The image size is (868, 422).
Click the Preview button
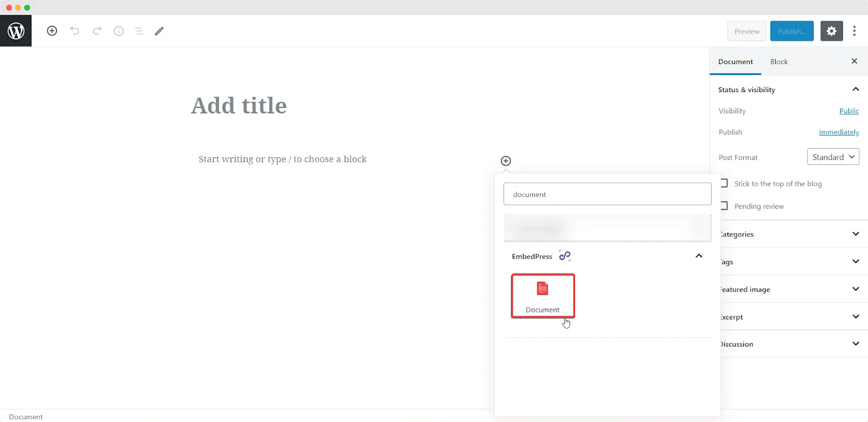(747, 31)
